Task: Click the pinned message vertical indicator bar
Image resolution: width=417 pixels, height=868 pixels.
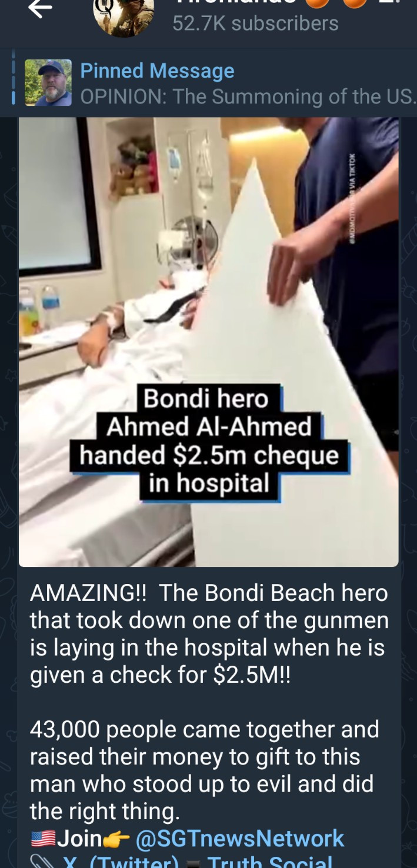Action: pyautogui.click(x=13, y=83)
